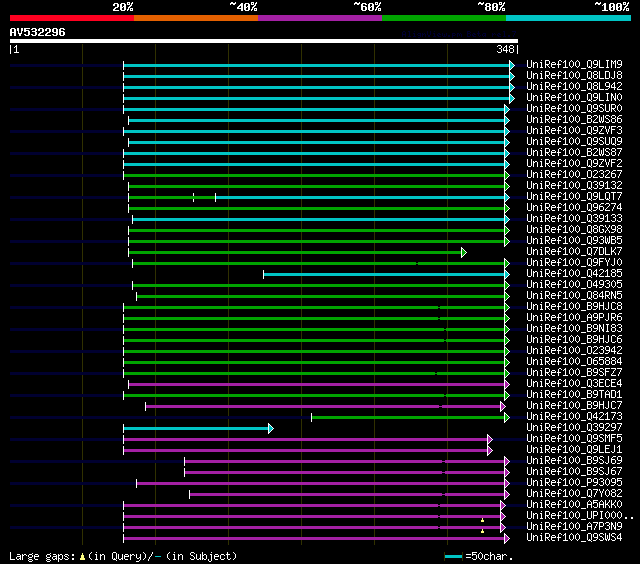
Task: Click the truncated UniRef100_UPI000.. label
Action: tap(580, 516)
